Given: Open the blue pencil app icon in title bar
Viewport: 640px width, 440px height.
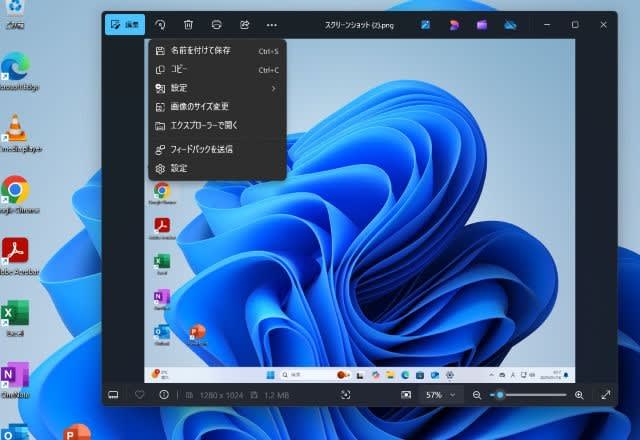Looking at the screenshot, I should pos(425,25).
